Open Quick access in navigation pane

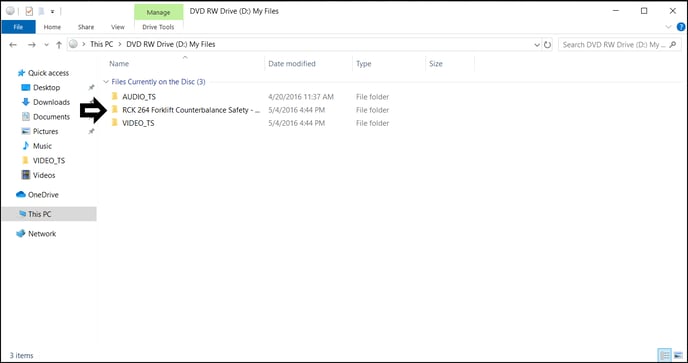coord(48,73)
